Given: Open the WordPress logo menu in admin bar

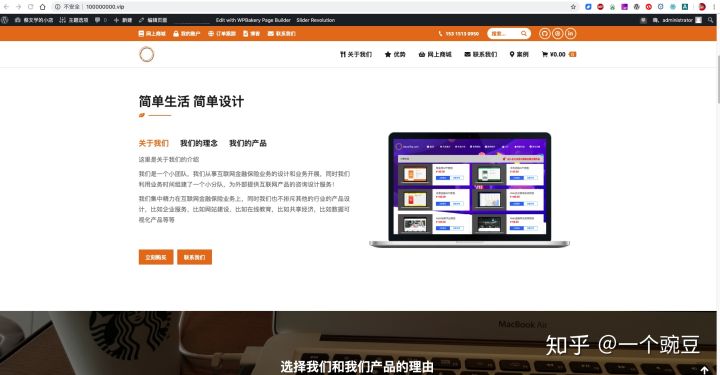Looking at the screenshot, I should (x=5, y=20).
